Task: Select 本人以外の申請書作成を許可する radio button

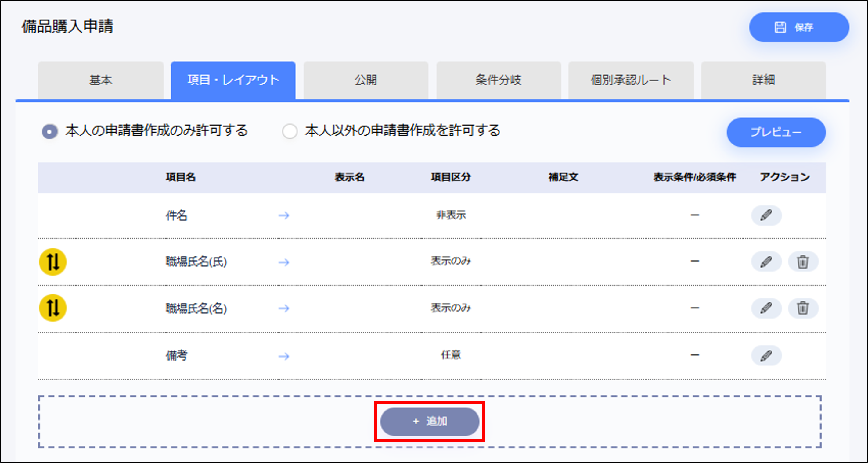Action: (x=290, y=131)
